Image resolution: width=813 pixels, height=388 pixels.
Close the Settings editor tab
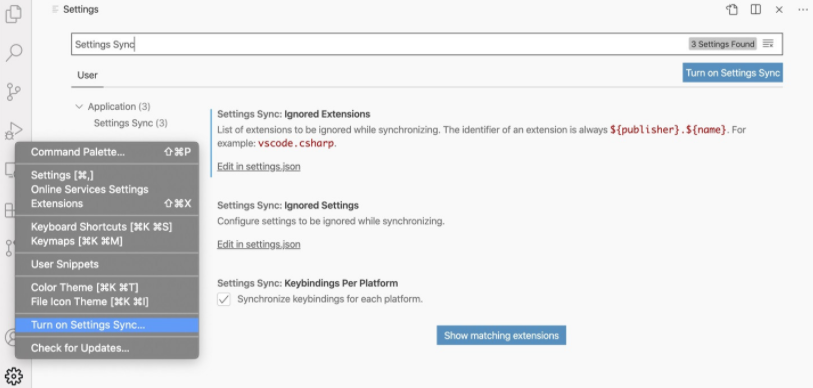[x=779, y=9]
